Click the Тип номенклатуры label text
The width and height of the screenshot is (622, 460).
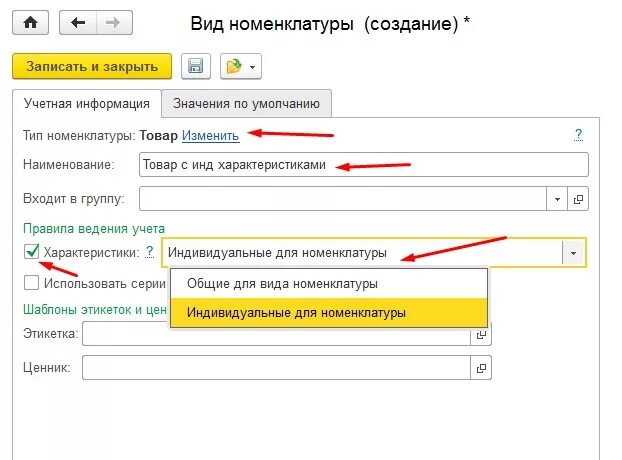[79, 136]
